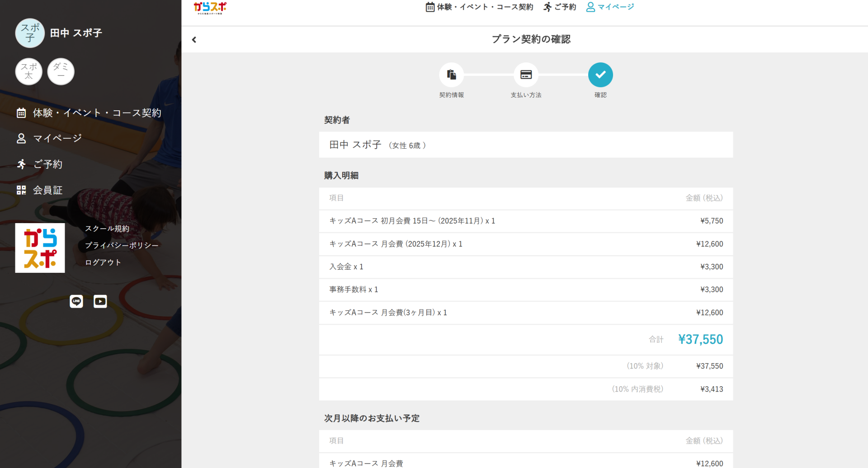Open the プライバシーポリシー link
This screenshot has width=868, height=468.
click(x=122, y=245)
